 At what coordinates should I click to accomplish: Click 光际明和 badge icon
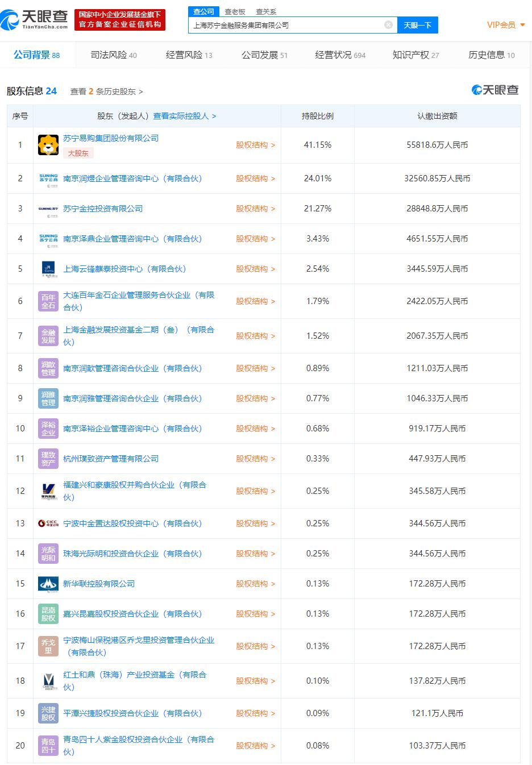click(x=48, y=554)
